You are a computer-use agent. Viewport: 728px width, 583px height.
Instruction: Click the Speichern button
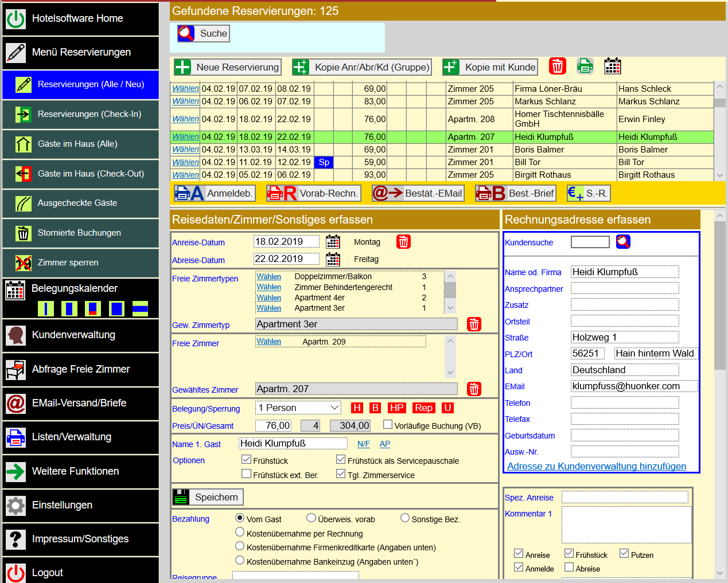[207, 496]
